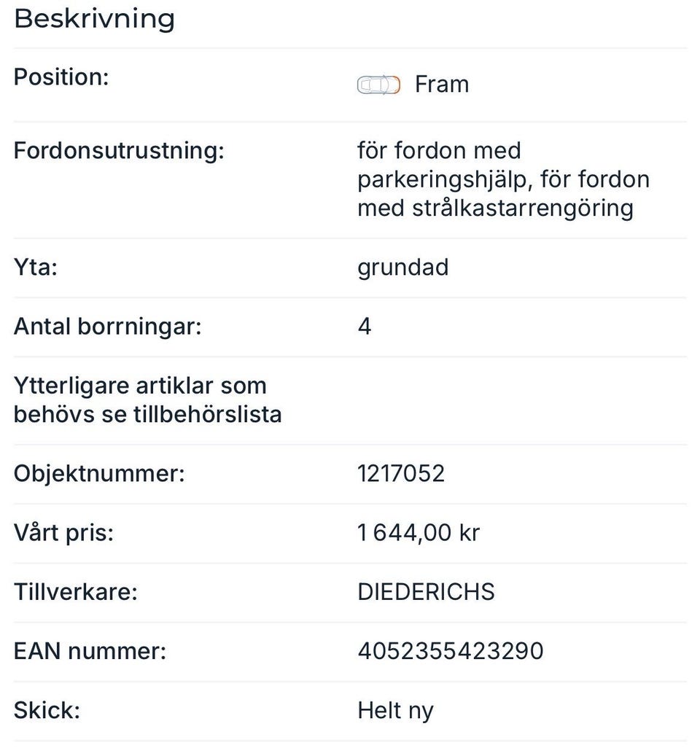Click the Antal borrningar label

pos(107,327)
